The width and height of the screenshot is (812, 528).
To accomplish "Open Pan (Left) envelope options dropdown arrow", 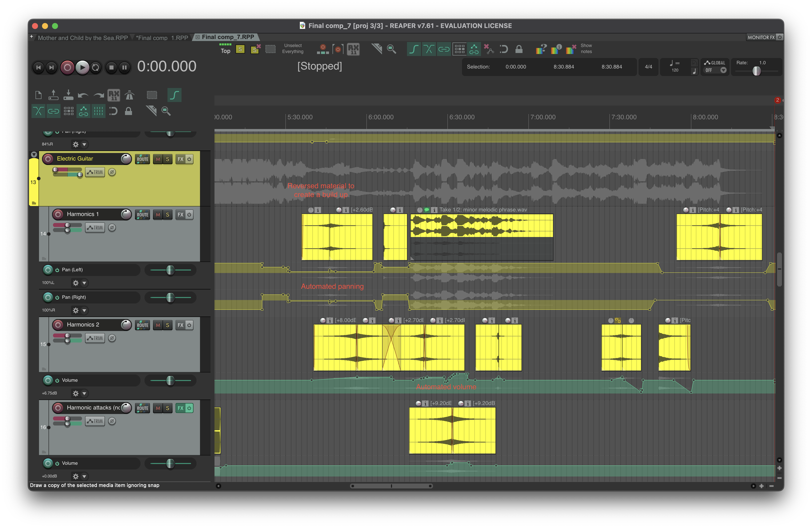I will click(x=84, y=283).
